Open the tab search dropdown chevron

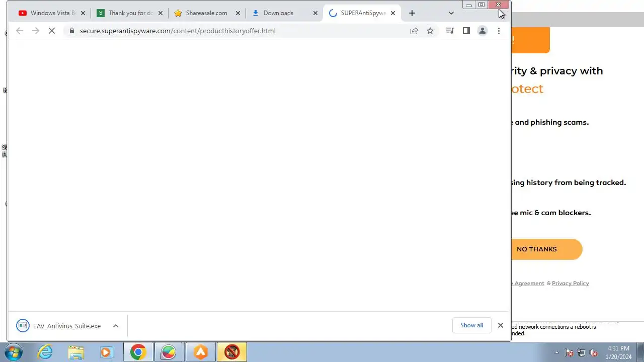[451, 13]
